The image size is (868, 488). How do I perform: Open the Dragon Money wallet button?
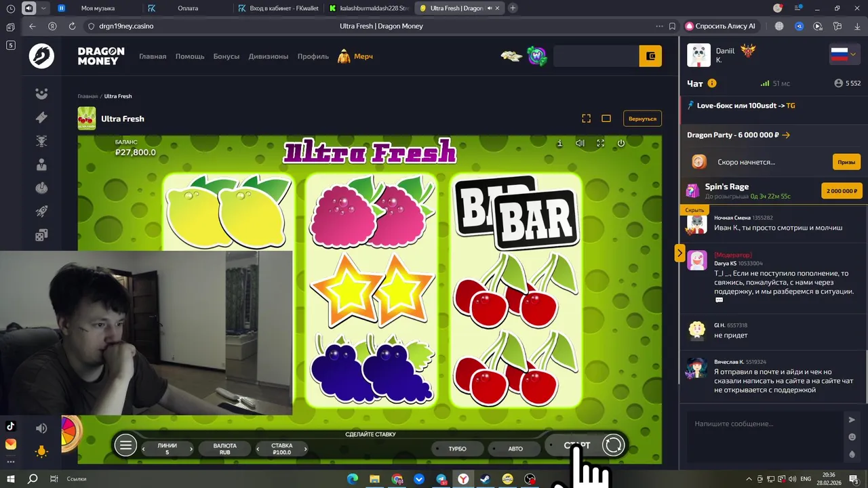(x=650, y=56)
